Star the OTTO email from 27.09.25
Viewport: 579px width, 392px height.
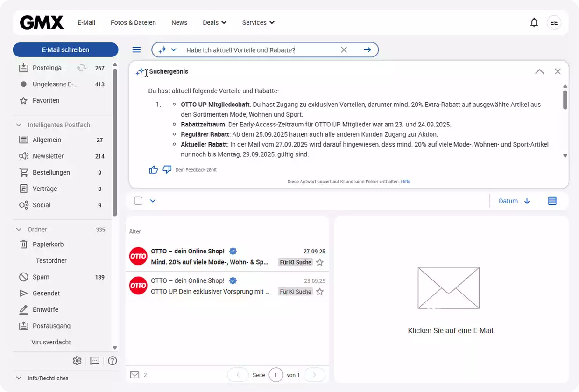[320, 262]
